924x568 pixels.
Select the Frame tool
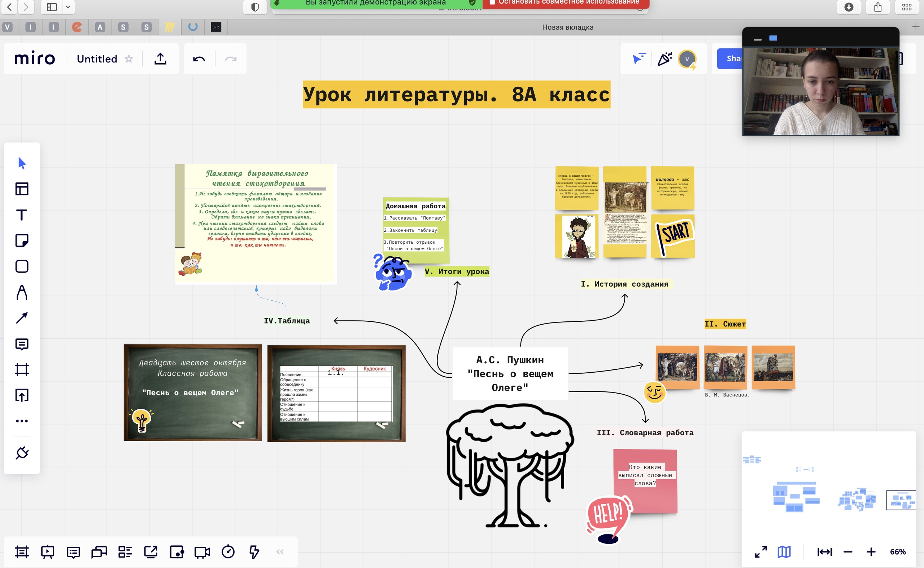pyautogui.click(x=22, y=369)
